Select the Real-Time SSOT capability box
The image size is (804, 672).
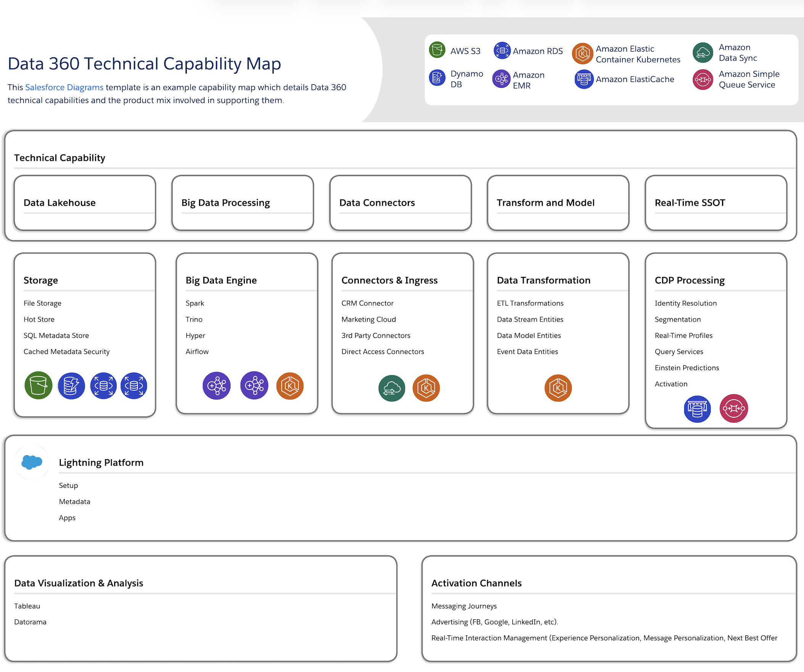point(715,203)
